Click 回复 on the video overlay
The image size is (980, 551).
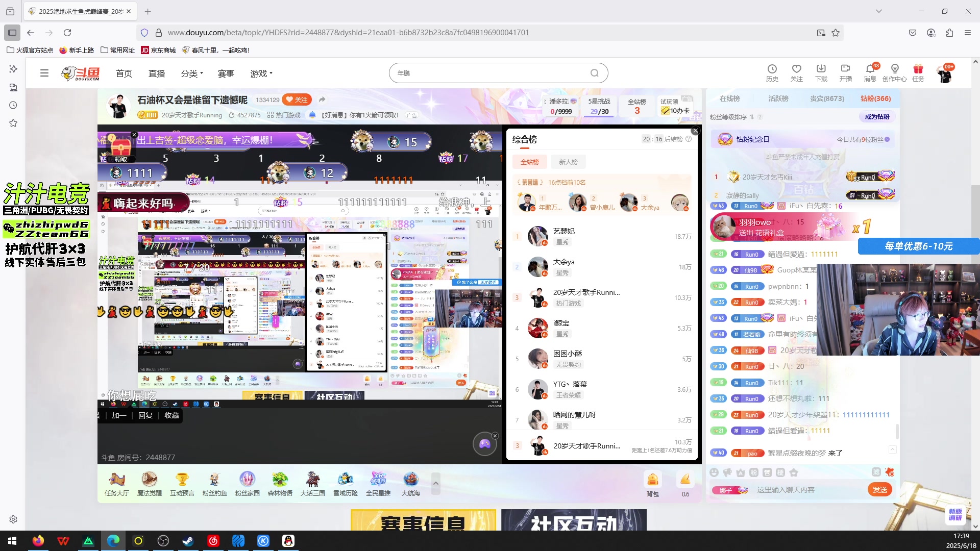145,415
